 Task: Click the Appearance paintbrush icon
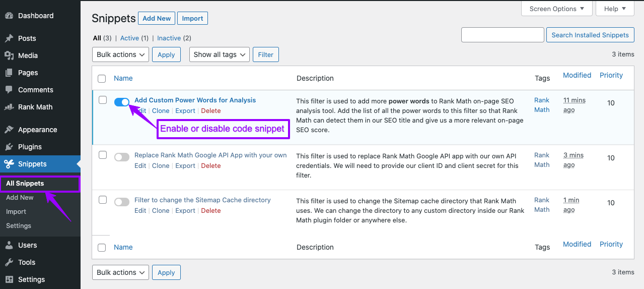(9, 130)
